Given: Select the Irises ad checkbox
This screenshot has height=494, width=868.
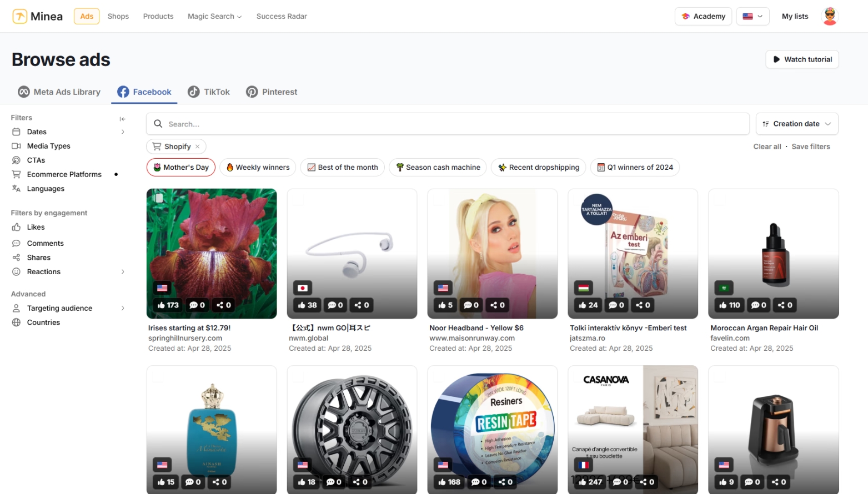Looking at the screenshot, I should tap(158, 198).
